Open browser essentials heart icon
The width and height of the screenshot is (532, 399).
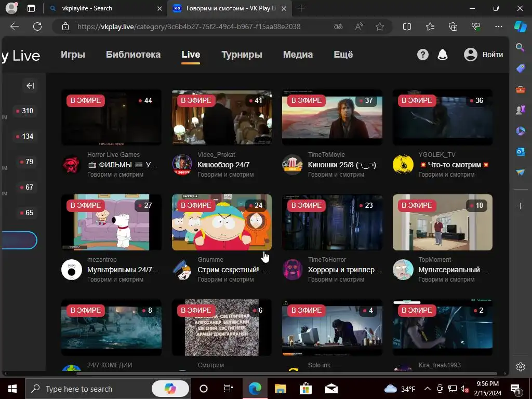[476, 26]
